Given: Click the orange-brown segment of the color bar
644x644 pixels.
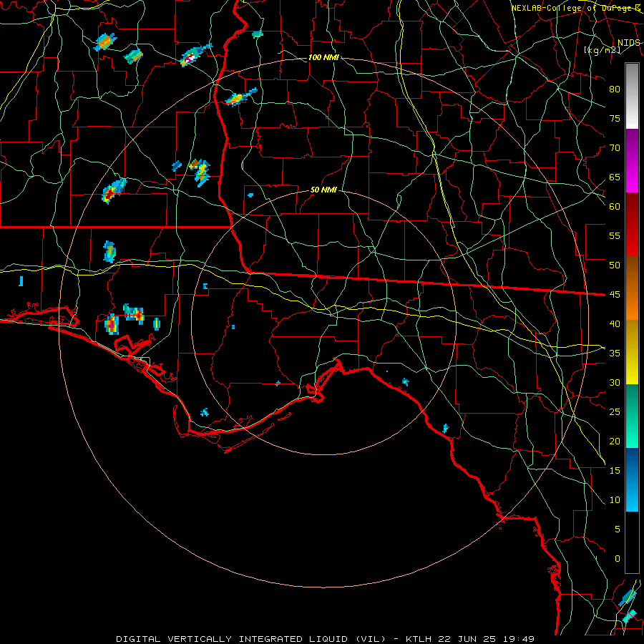Looking at the screenshot, I should 632,288.
